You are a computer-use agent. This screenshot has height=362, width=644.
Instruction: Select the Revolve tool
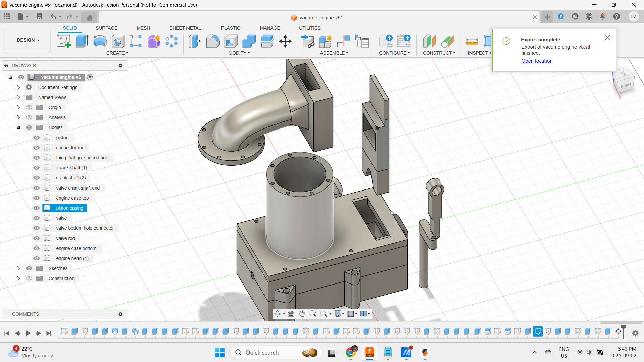(100, 41)
